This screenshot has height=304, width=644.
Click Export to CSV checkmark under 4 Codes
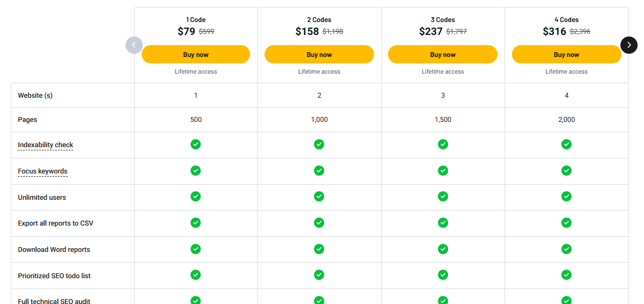coord(566,223)
